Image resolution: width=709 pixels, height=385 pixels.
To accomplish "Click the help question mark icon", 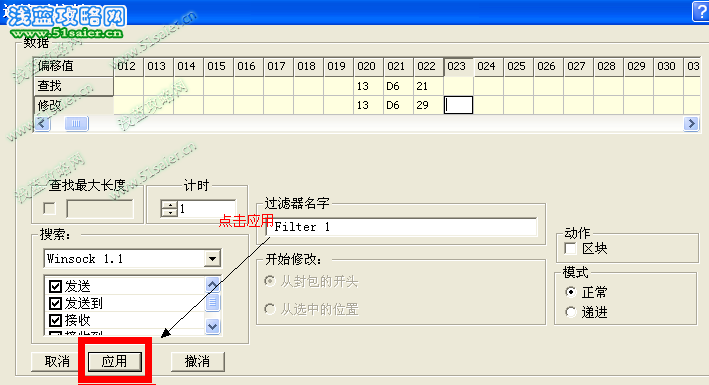I will click(x=701, y=11).
